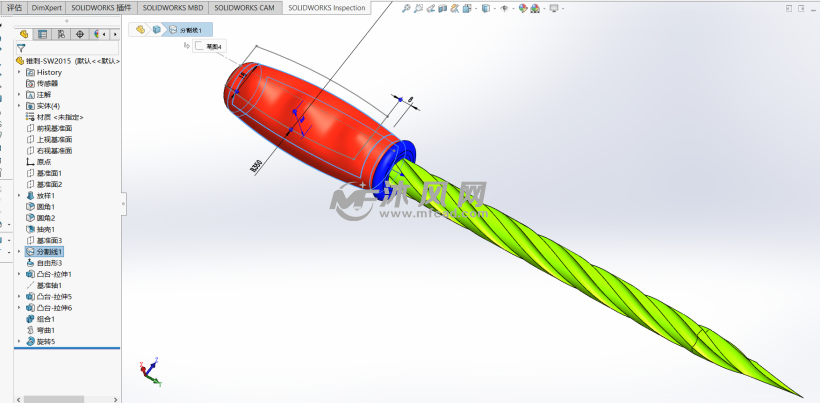Expand the 注解 annotations folder
The image size is (820, 403).
pos(19,95)
